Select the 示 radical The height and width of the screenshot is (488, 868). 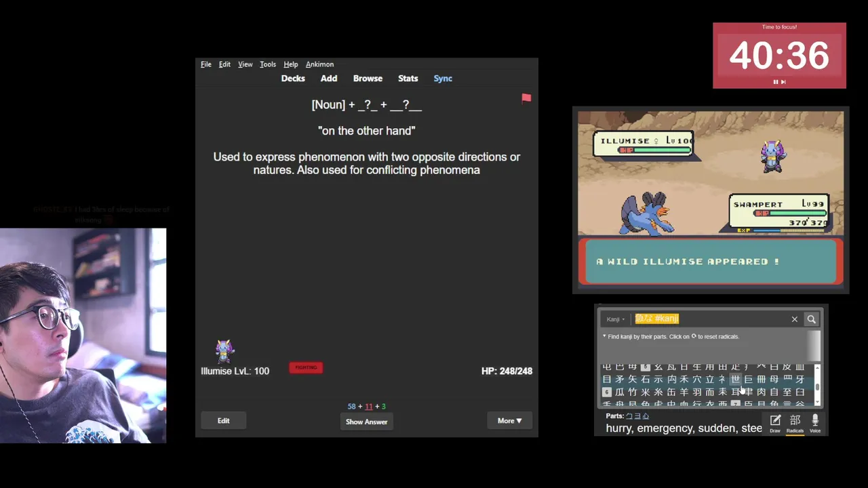coord(658,380)
